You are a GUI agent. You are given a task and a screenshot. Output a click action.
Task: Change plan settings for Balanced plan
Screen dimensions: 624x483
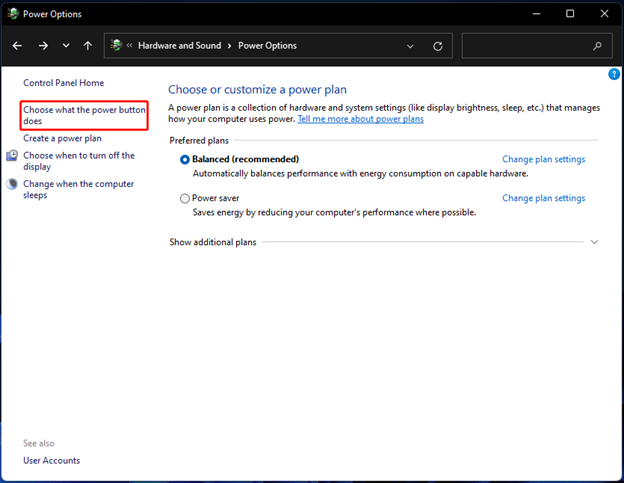click(543, 160)
